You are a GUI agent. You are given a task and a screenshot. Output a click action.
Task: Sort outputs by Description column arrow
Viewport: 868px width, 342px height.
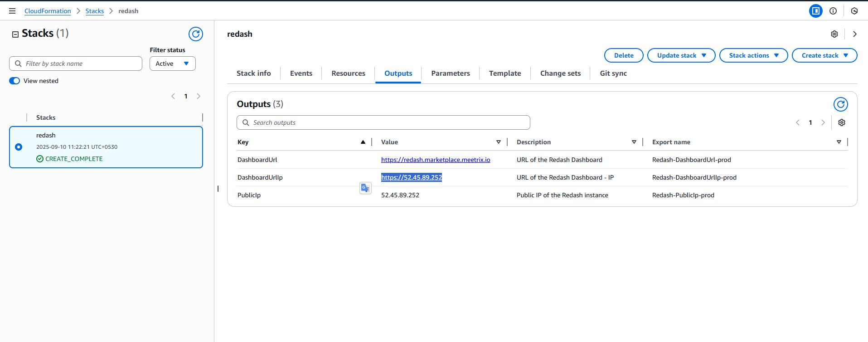(x=634, y=142)
